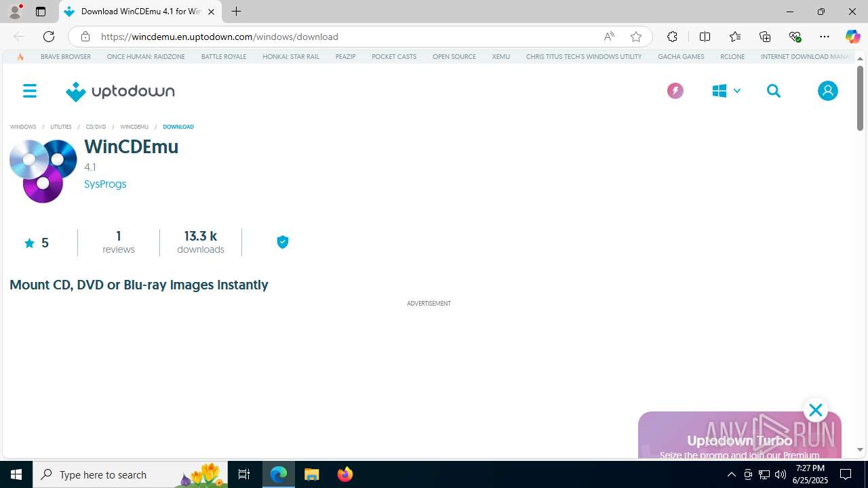This screenshot has height=488, width=868.
Task: Click the scrollbar down arrow
Action: click(860, 449)
